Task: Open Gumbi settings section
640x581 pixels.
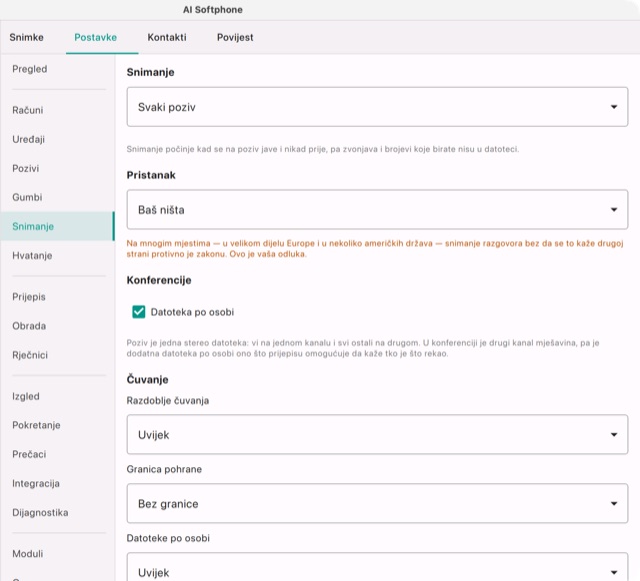Action: (57, 197)
